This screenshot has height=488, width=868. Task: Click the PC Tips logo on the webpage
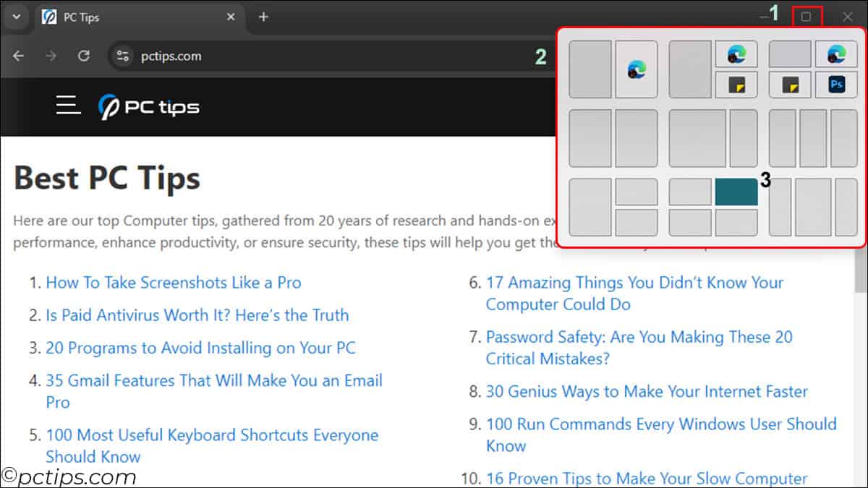pos(148,106)
